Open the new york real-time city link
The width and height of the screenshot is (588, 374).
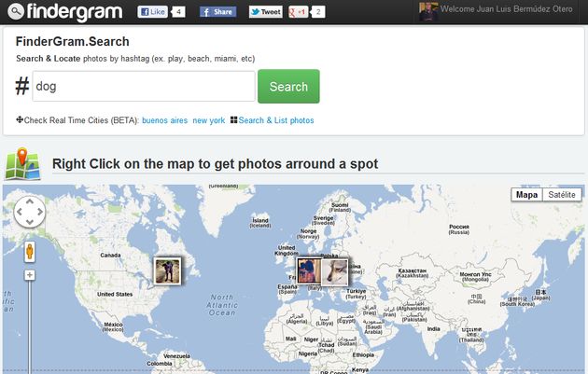[208, 120]
